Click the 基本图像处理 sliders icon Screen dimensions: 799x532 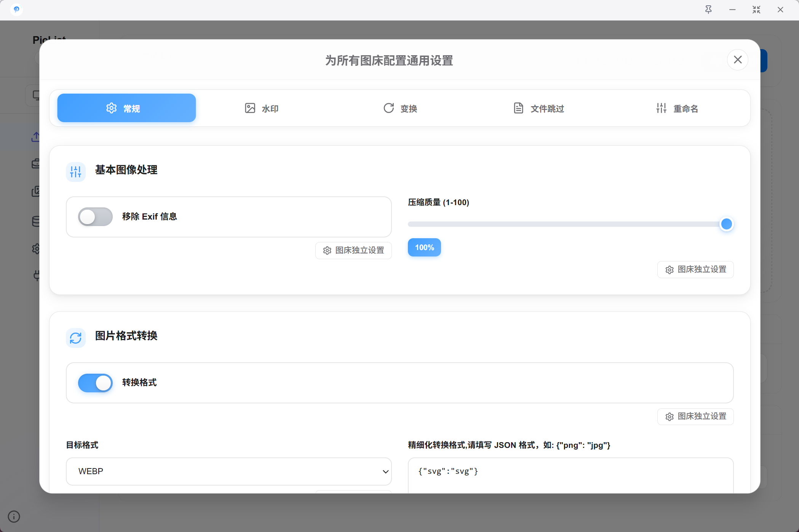[x=76, y=172]
